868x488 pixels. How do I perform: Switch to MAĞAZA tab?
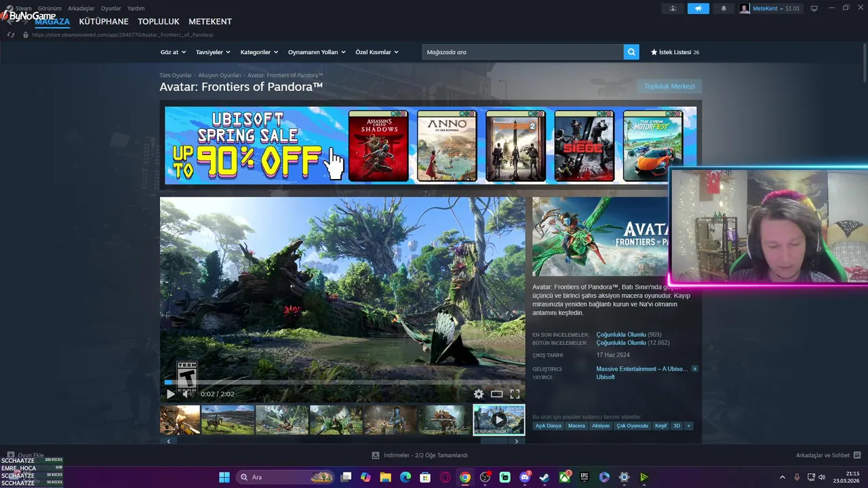click(52, 22)
